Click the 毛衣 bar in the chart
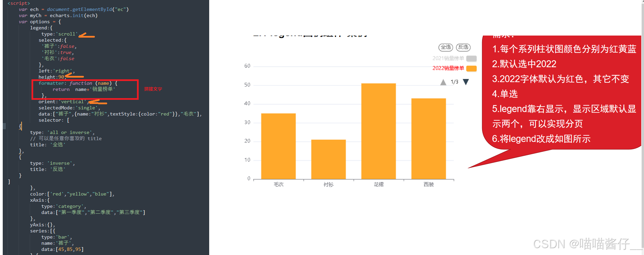Screen dimensions: 644x255 click(278, 146)
